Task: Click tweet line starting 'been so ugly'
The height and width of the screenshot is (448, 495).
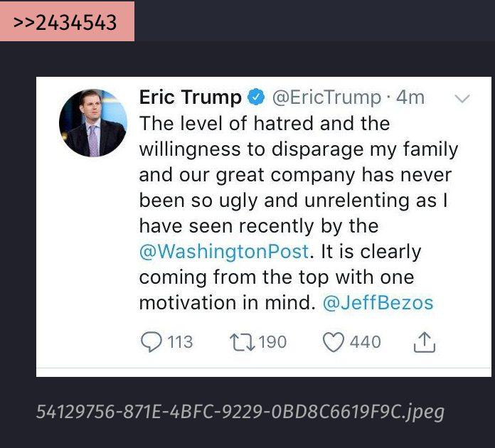Action: pyautogui.click(x=293, y=201)
